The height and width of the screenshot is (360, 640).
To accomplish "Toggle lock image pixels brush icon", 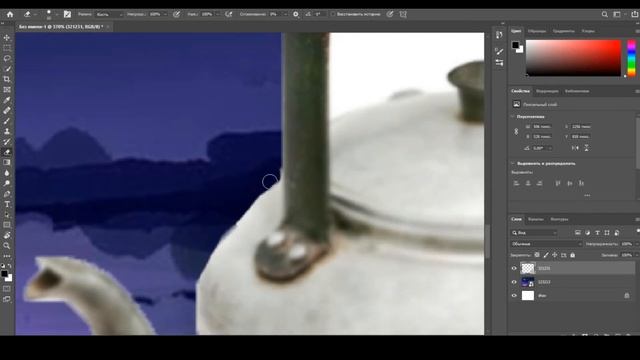I will tap(546, 255).
